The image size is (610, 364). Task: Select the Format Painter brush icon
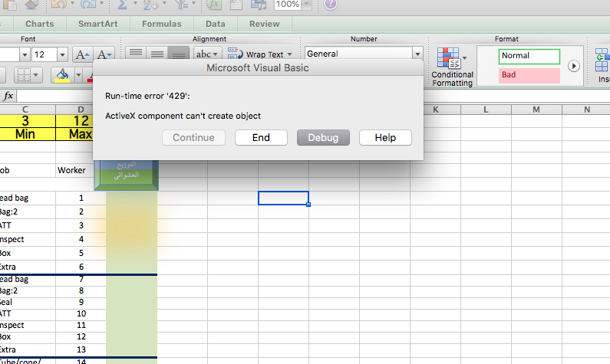(x=32, y=4)
